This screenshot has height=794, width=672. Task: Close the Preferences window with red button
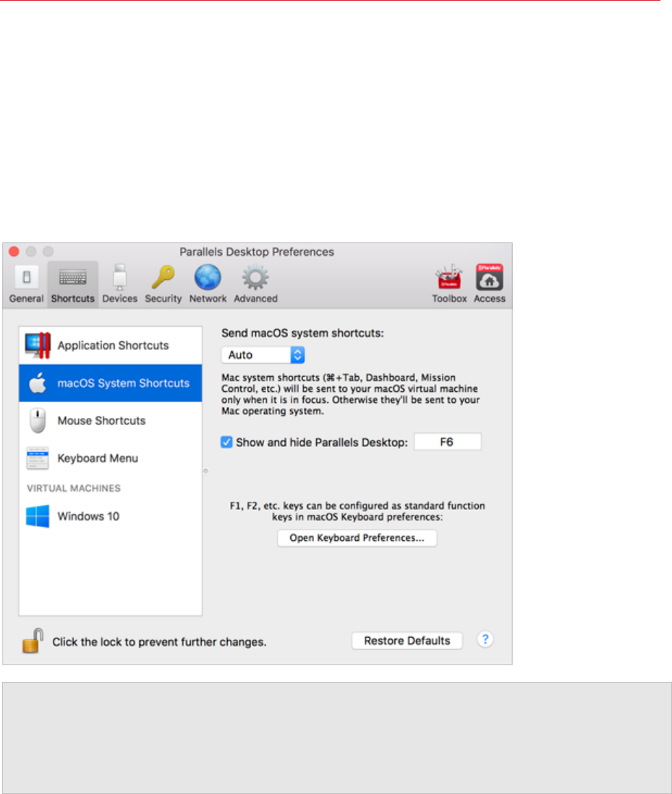(14, 252)
